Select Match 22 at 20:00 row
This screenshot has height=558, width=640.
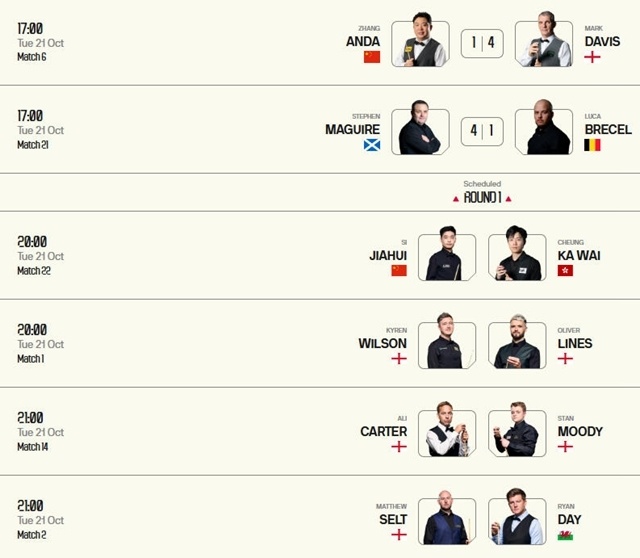(41, 257)
